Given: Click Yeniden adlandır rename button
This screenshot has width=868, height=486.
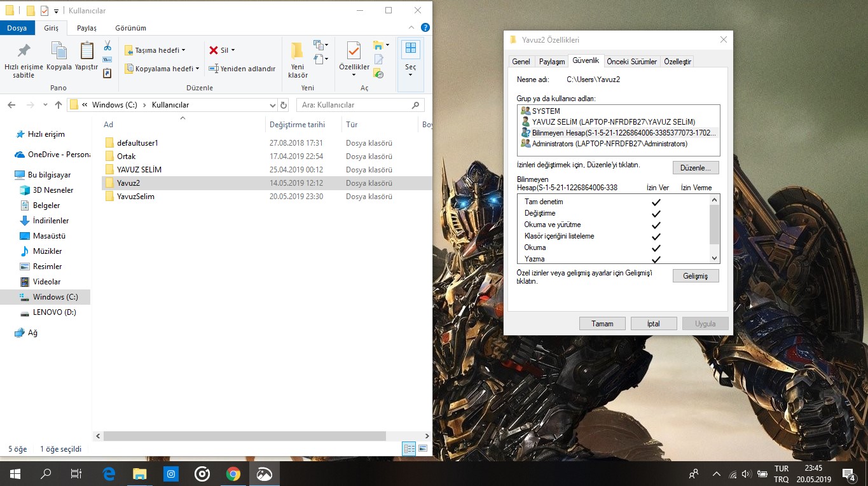Looking at the screenshot, I should click(x=242, y=69).
